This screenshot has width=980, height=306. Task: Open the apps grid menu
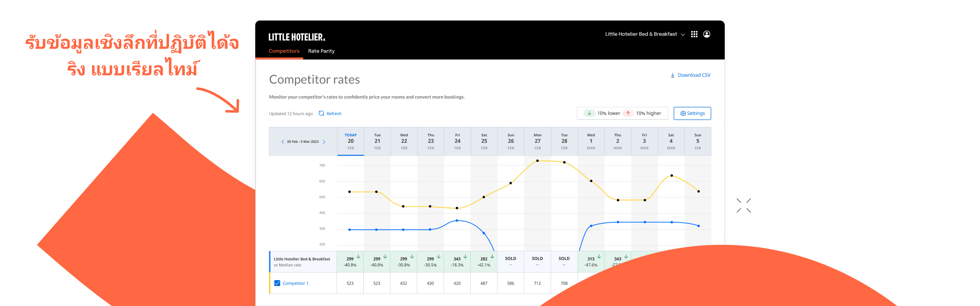point(694,34)
